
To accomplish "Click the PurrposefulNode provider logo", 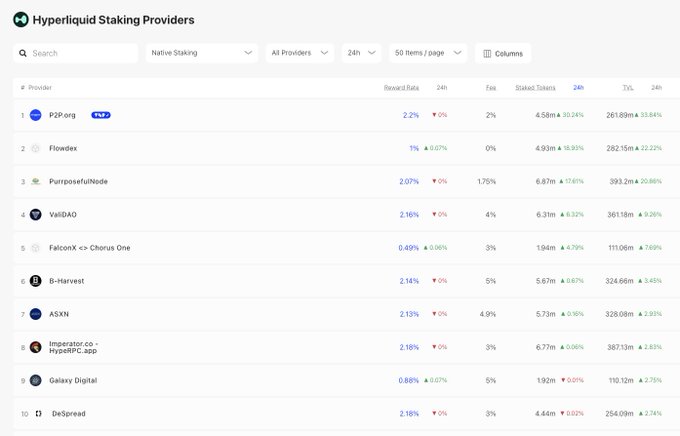I will click(35, 181).
